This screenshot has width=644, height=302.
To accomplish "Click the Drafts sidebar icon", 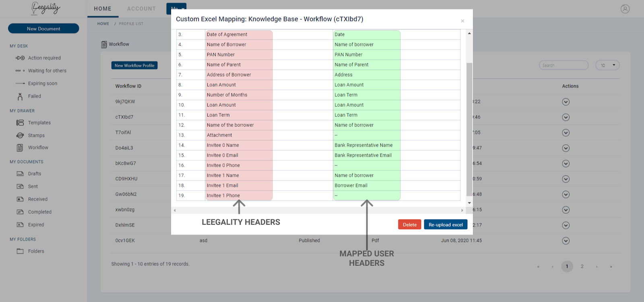I will [x=20, y=174].
